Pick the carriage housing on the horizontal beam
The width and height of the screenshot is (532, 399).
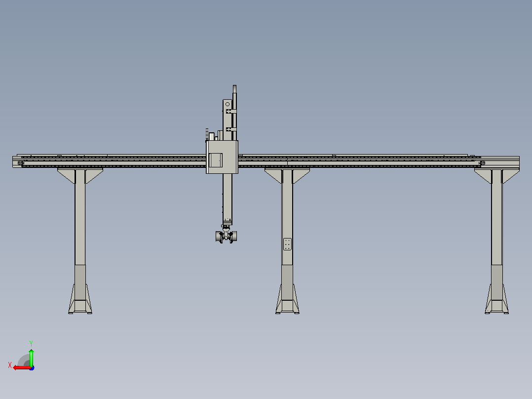click(x=222, y=157)
